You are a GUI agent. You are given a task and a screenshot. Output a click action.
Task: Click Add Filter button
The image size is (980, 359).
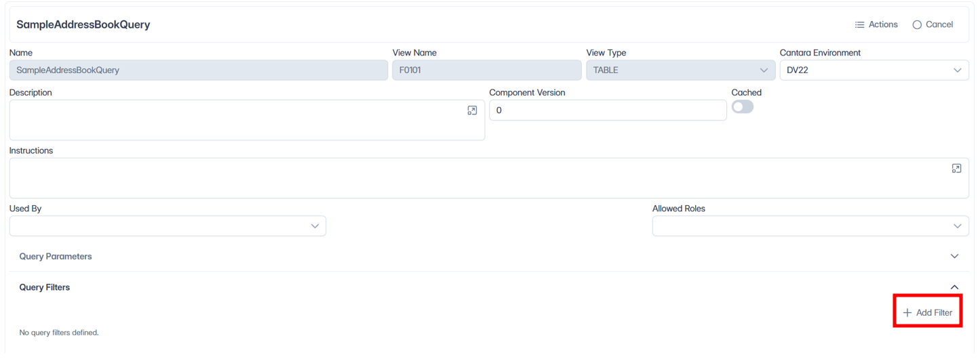pyautogui.click(x=927, y=312)
